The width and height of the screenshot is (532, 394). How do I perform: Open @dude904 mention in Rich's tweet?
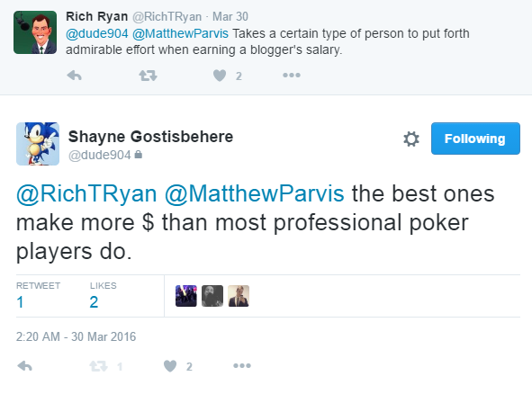(x=97, y=33)
